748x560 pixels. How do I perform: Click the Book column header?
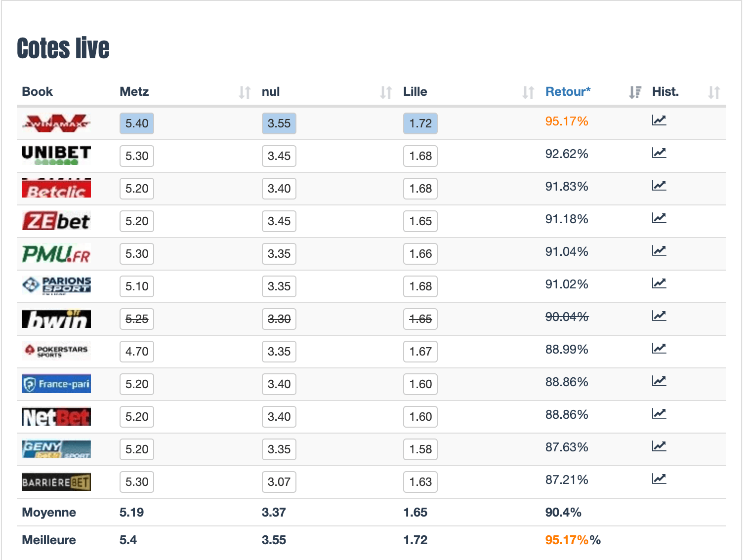38,92
